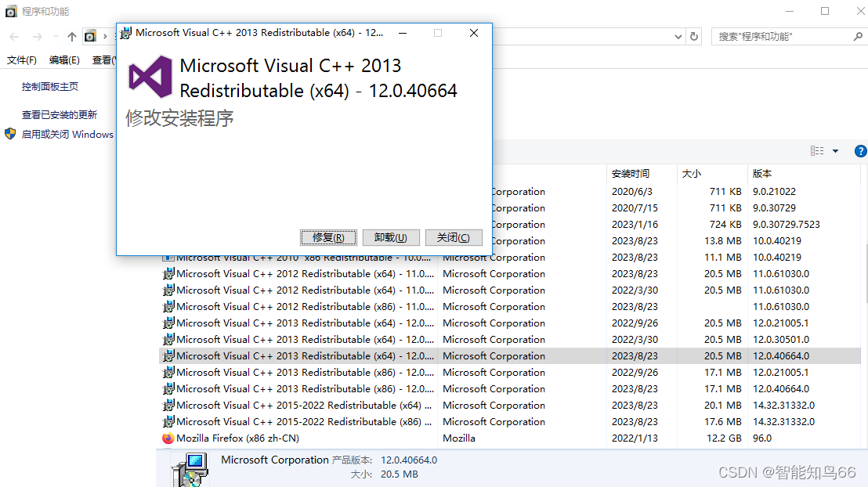Screen dimensions: 868x487
Task: Select version 12.0.40664.0 highlighted cell
Action: (x=781, y=355)
